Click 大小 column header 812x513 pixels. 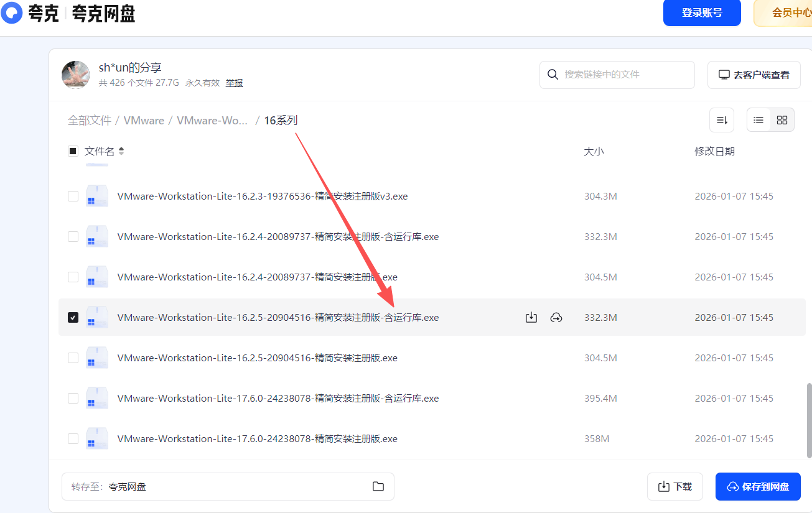click(x=594, y=151)
